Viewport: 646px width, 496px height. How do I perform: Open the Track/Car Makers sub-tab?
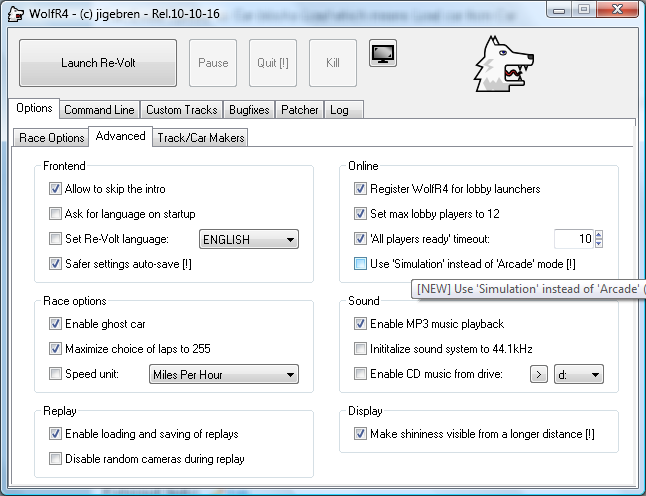tap(201, 138)
